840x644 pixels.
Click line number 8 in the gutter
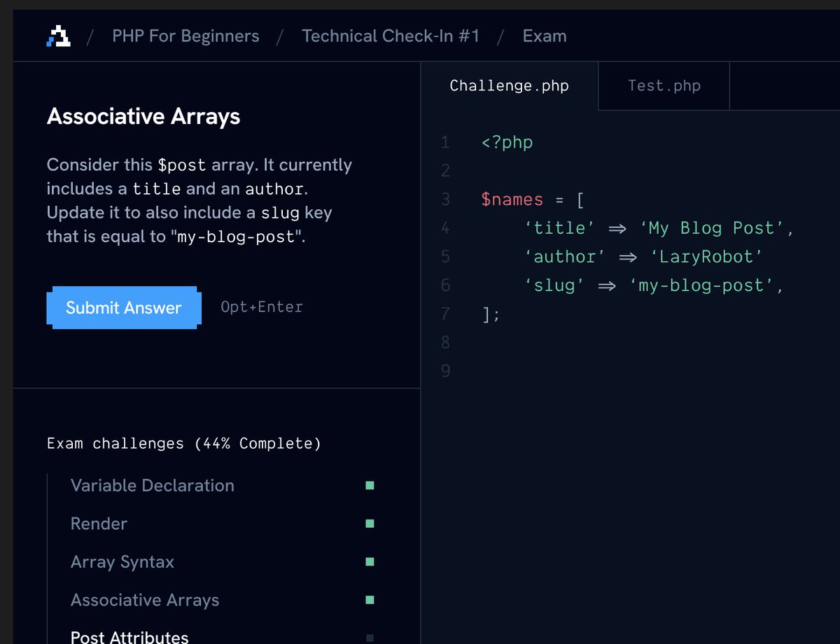[x=446, y=342]
